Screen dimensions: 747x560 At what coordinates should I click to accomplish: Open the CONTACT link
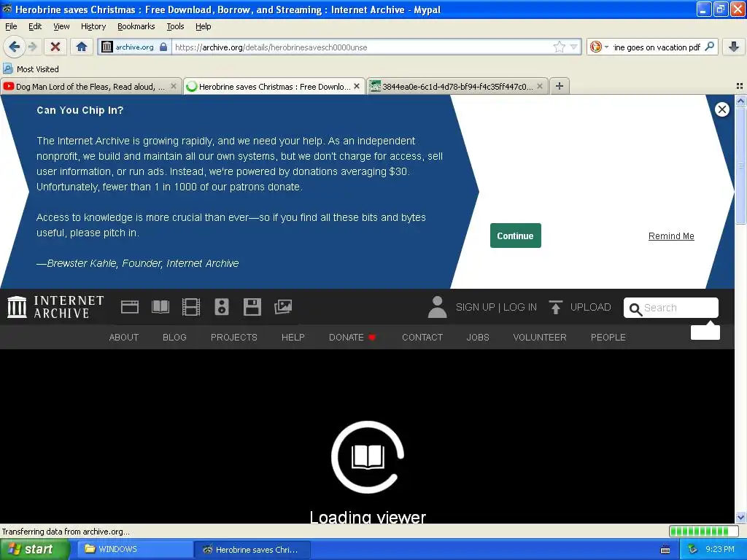[422, 337]
